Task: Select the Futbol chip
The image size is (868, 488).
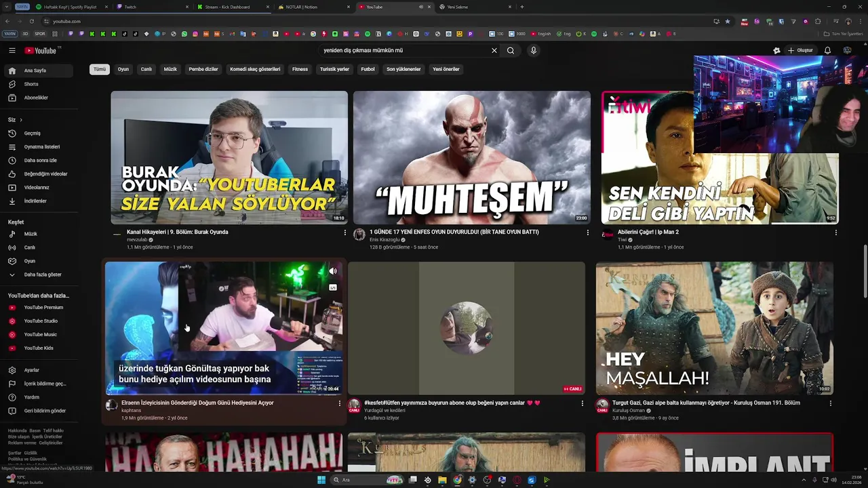Action: [x=368, y=69]
